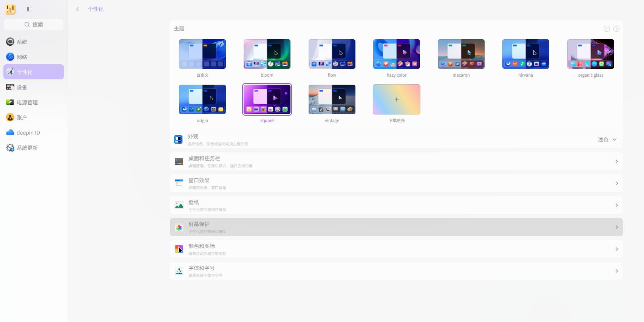Pick the hazy color theme
This screenshot has height=322, width=644.
[397, 54]
